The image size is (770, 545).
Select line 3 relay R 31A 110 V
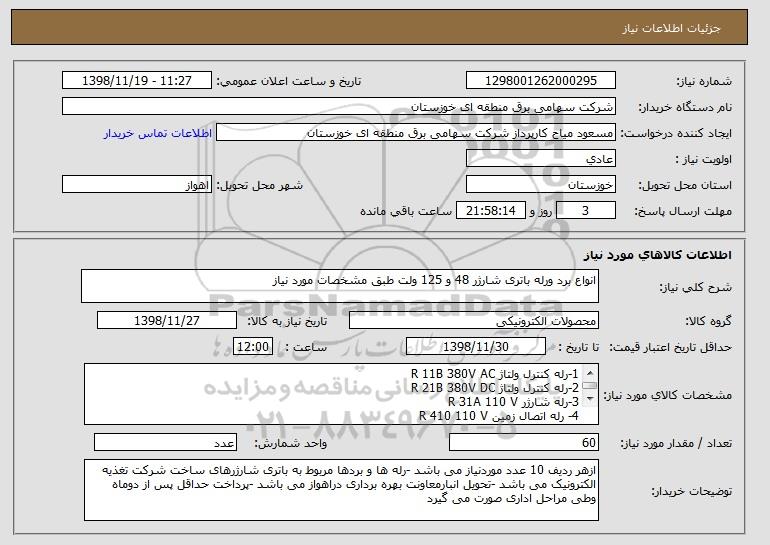pyautogui.click(x=513, y=402)
